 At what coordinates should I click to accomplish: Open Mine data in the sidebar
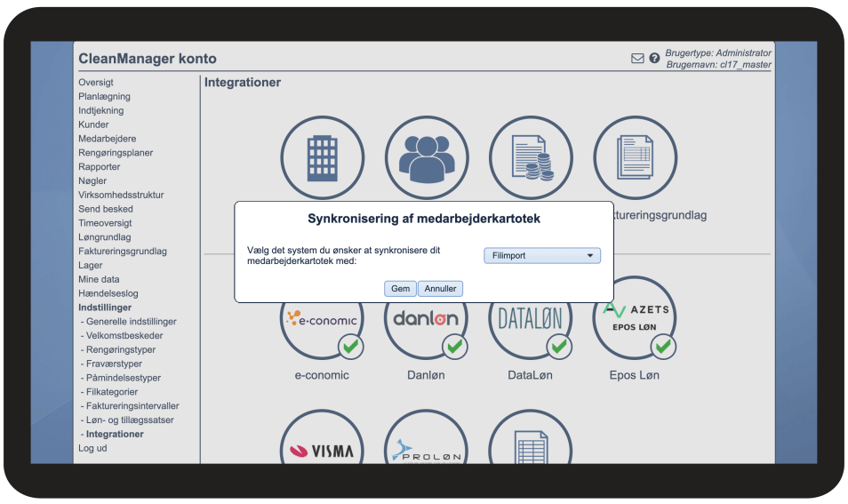[x=99, y=279]
